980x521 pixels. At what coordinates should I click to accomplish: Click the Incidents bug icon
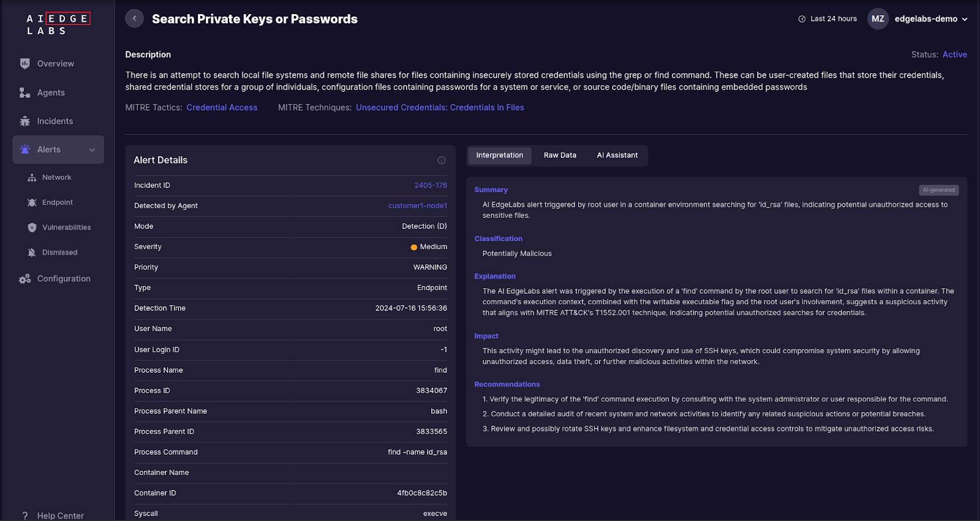[25, 121]
